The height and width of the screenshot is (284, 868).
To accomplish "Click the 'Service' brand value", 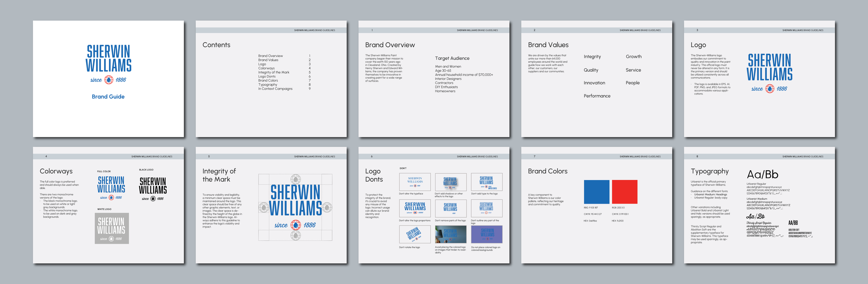I will pyautogui.click(x=633, y=70).
